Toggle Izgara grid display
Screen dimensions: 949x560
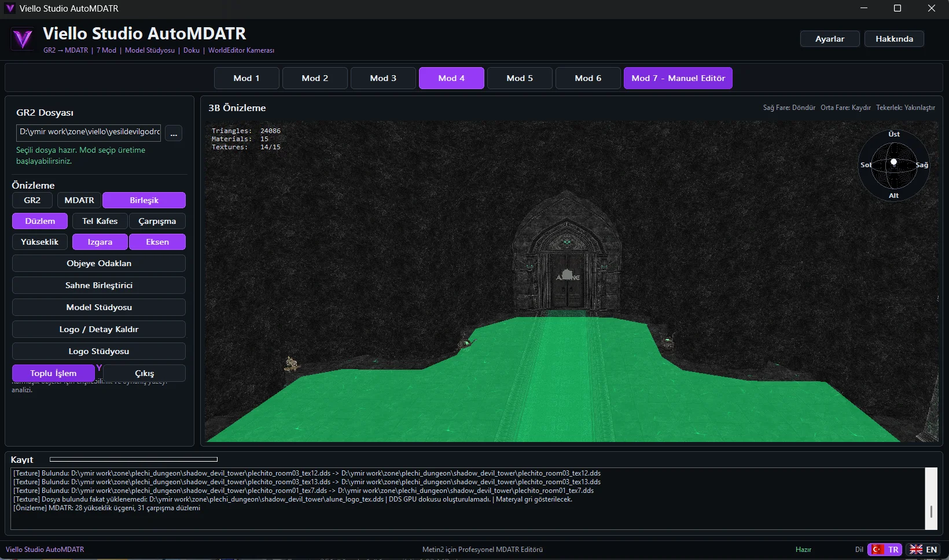click(x=100, y=242)
